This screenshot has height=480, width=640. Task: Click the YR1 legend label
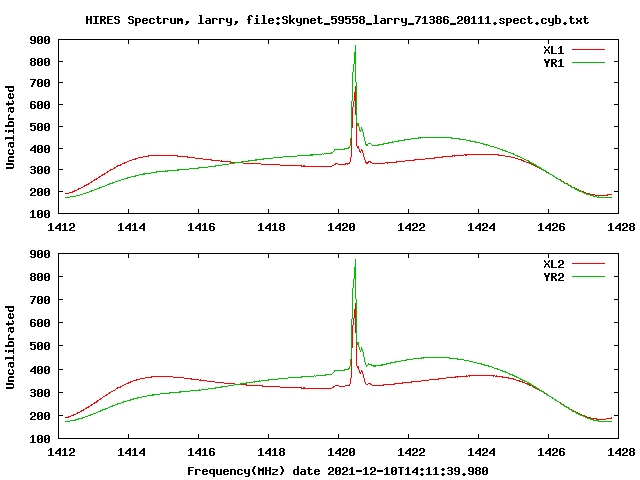(553, 63)
